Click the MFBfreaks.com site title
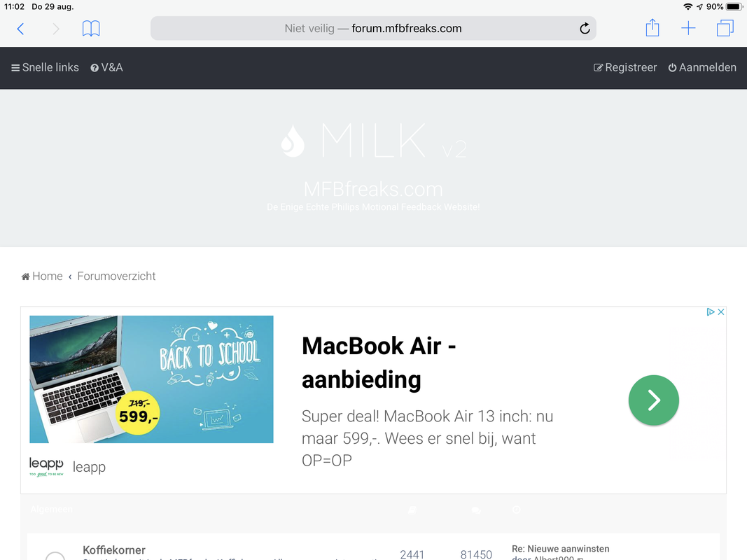 point(374,190)
